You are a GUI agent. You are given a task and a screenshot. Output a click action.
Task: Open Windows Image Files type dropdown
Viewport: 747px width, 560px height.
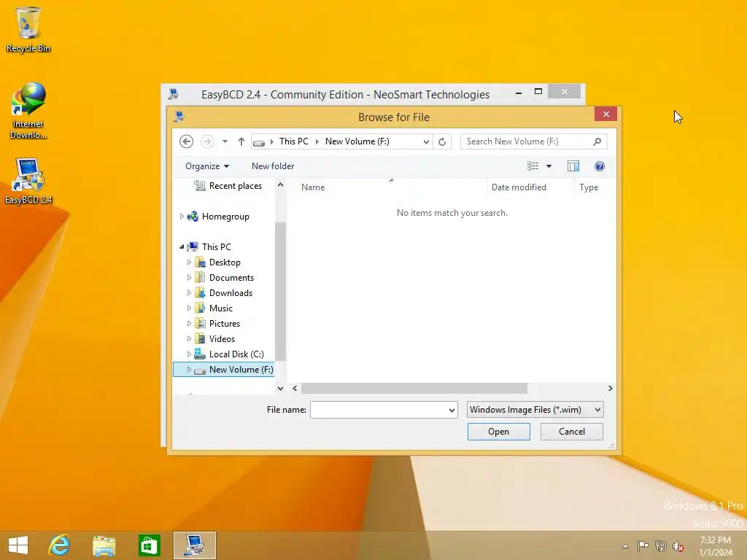[x=535, y=410]
